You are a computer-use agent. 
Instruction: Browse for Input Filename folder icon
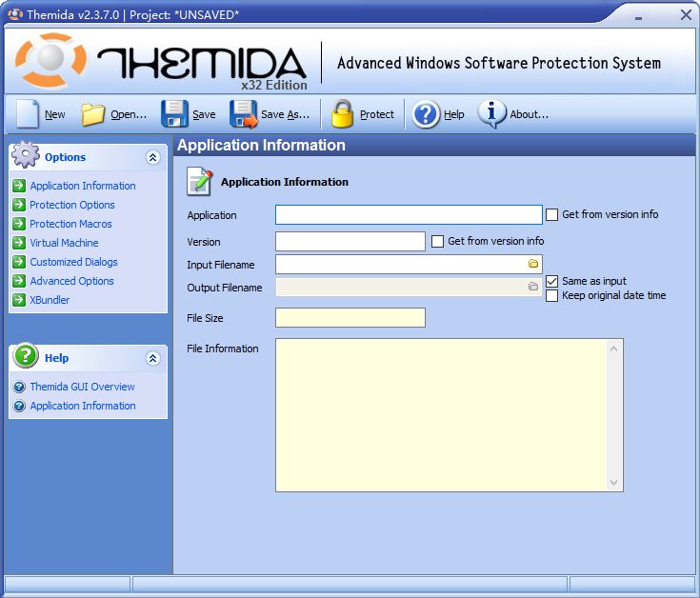point(533,264)
